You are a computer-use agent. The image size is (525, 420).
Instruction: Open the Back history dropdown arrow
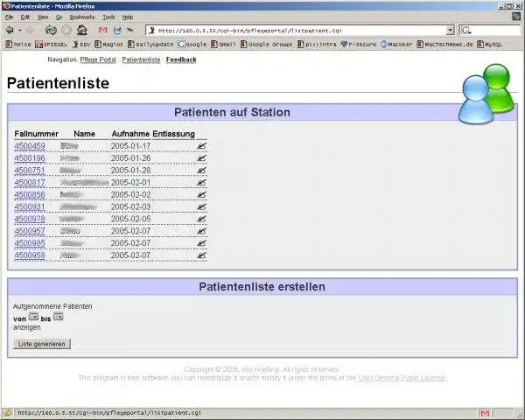[x=20, y=31]
